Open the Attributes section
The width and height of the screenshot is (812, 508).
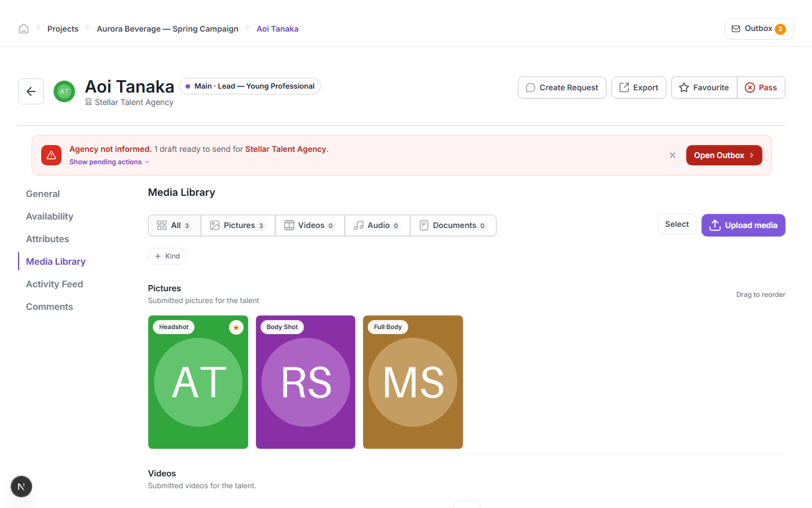point(47,239)
